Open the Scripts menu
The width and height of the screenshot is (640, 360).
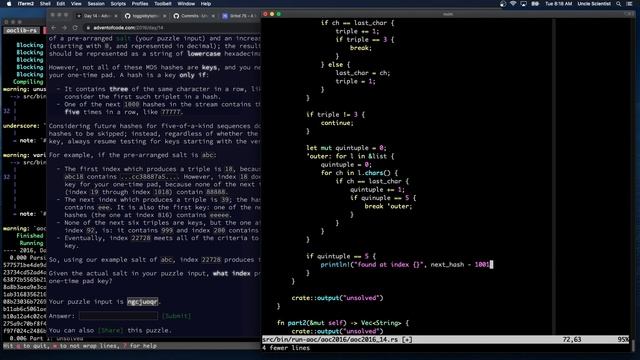click(x=118, y=4)
